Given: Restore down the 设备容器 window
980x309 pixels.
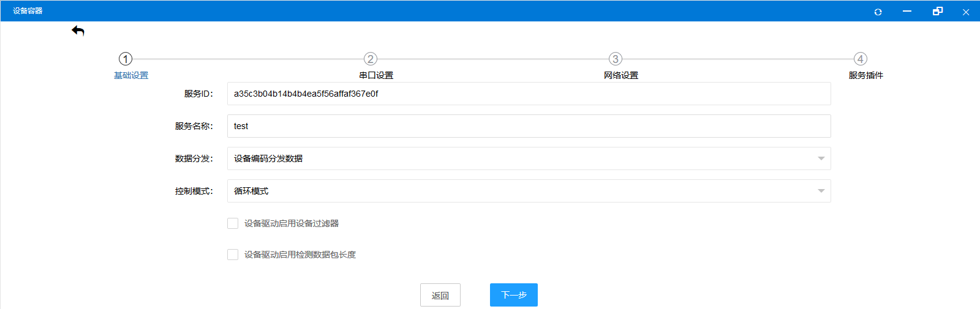Looking at the screenshot, I should 937,12.
